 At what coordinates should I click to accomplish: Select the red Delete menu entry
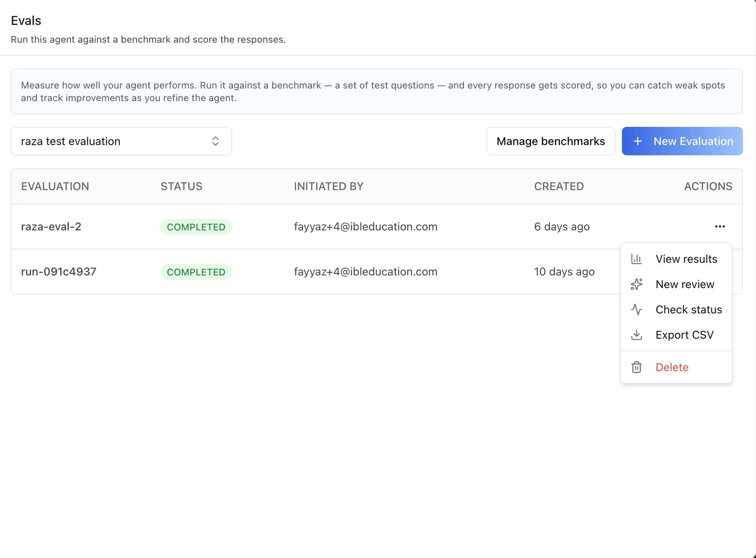(676, 367)
